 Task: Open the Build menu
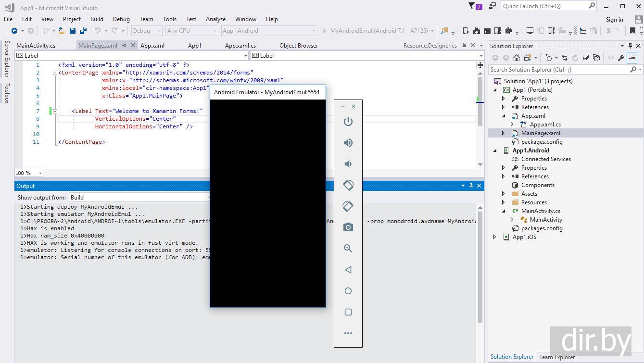(97, 19)
